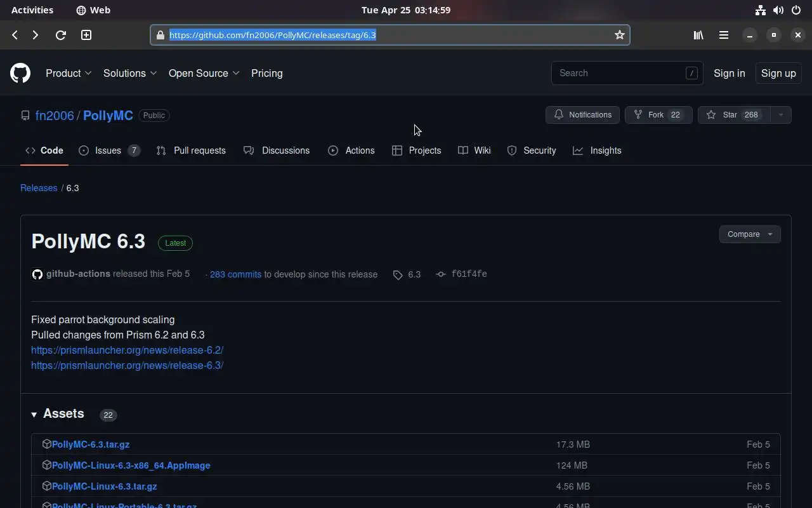Click the github-actions avatar icon
Screen dimensions: 812x508
point(37,274)
